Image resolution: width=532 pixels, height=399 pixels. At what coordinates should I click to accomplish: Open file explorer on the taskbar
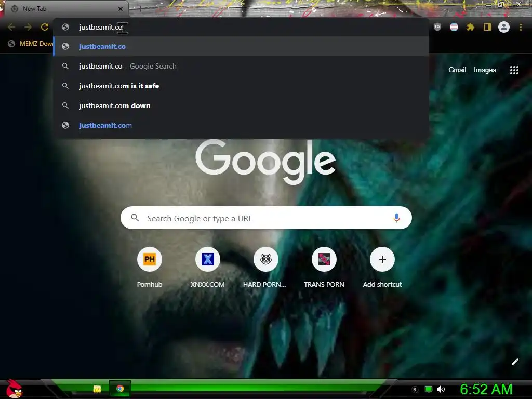[97, 389]
